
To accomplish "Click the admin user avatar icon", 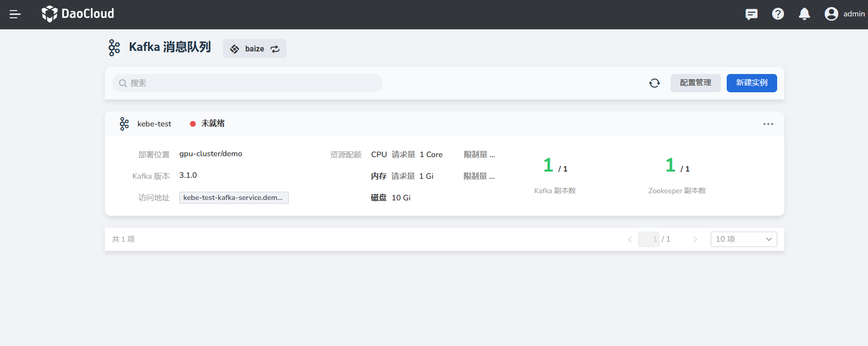I will click(831, 14).
